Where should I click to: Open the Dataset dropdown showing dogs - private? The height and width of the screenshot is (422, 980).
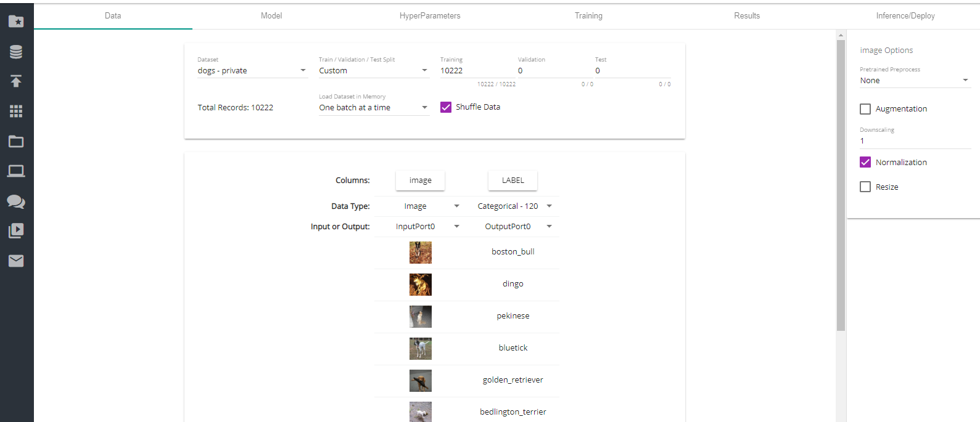(252, 71)
